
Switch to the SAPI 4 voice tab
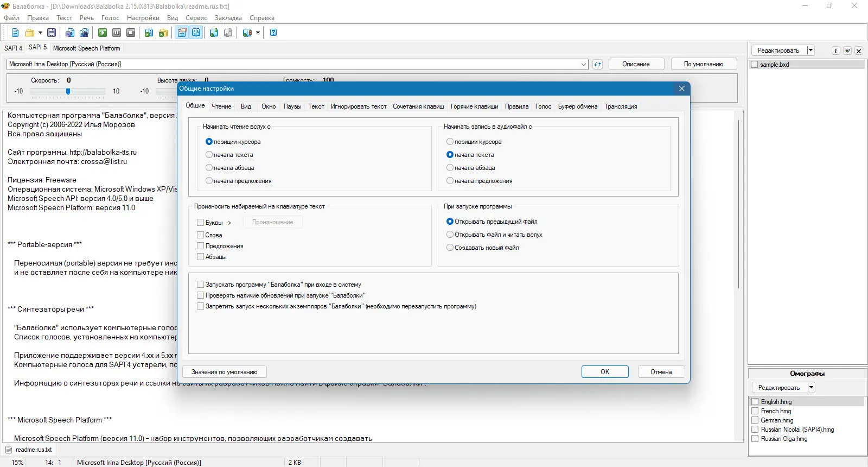click(x=14, y=48)
